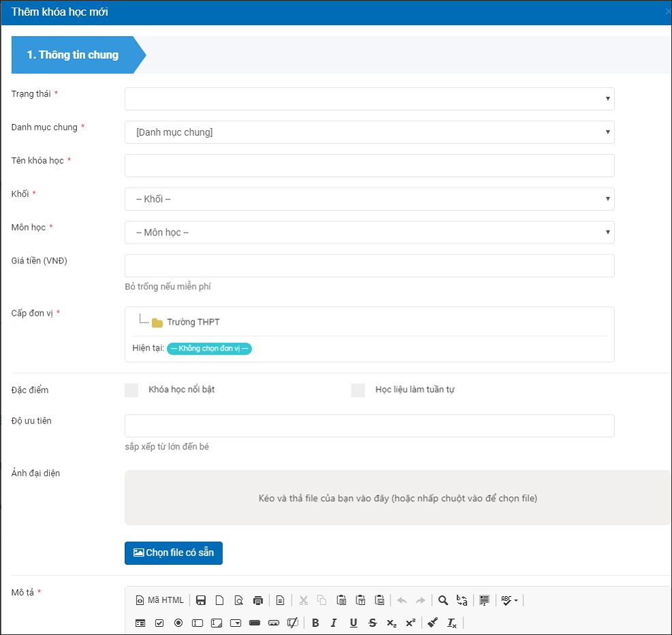Open the Môn học dropdown
Image resolution: width=672 pixels, height=635 pixels.
(369, 233)
